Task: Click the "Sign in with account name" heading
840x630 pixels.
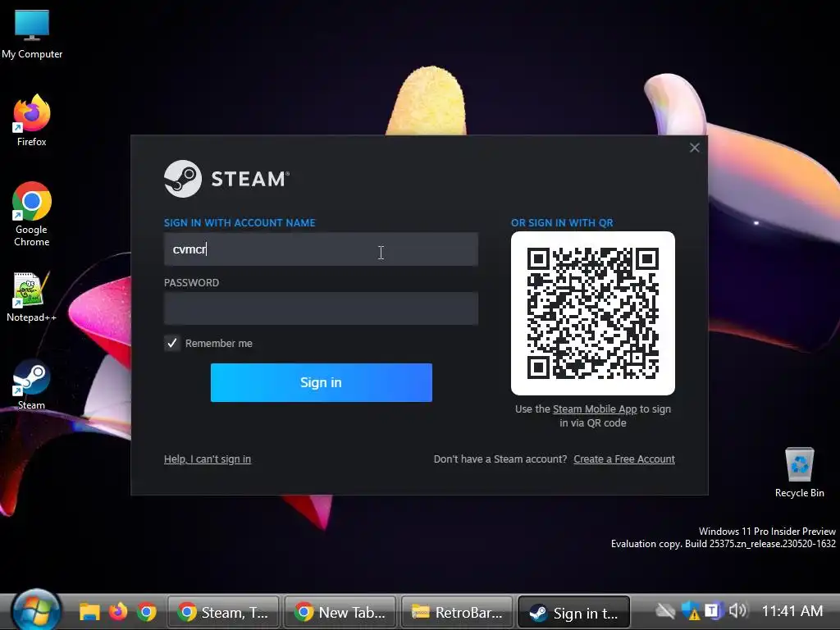Action: point(240,223)
